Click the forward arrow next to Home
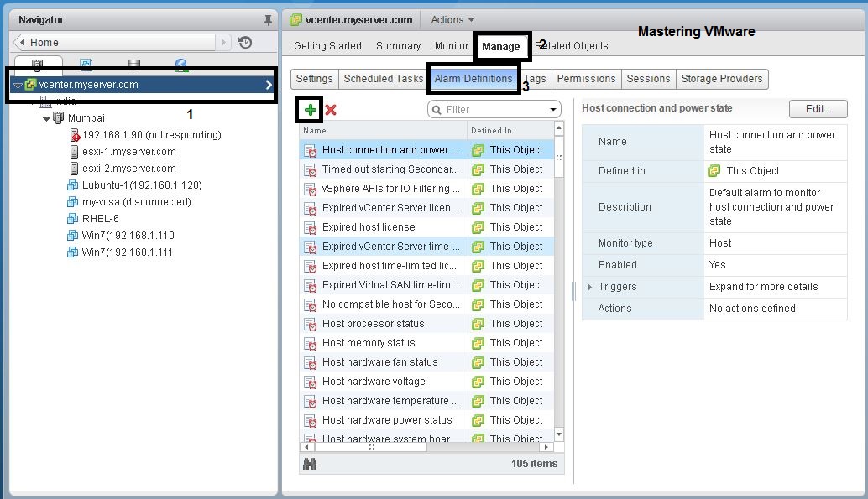 coord(223,42)
